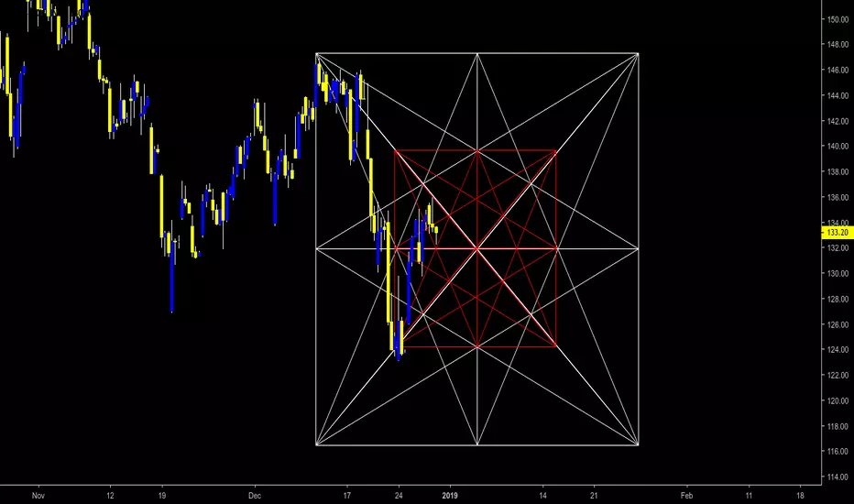854x504 pixels.
Task: Click the 21 date label before Feb
Action: pos(594,495)
